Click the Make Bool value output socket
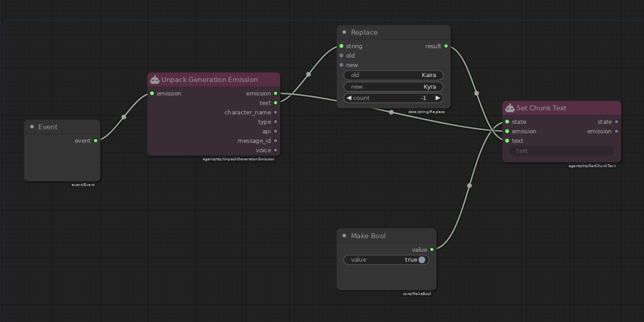This screenshot has width=644, height=322. coord(432,249)
